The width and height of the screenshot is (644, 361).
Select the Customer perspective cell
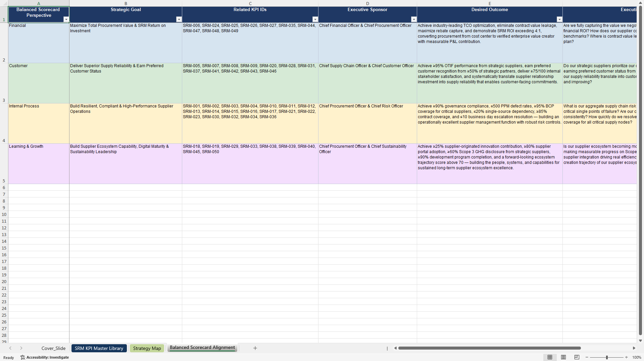point(39,83)
